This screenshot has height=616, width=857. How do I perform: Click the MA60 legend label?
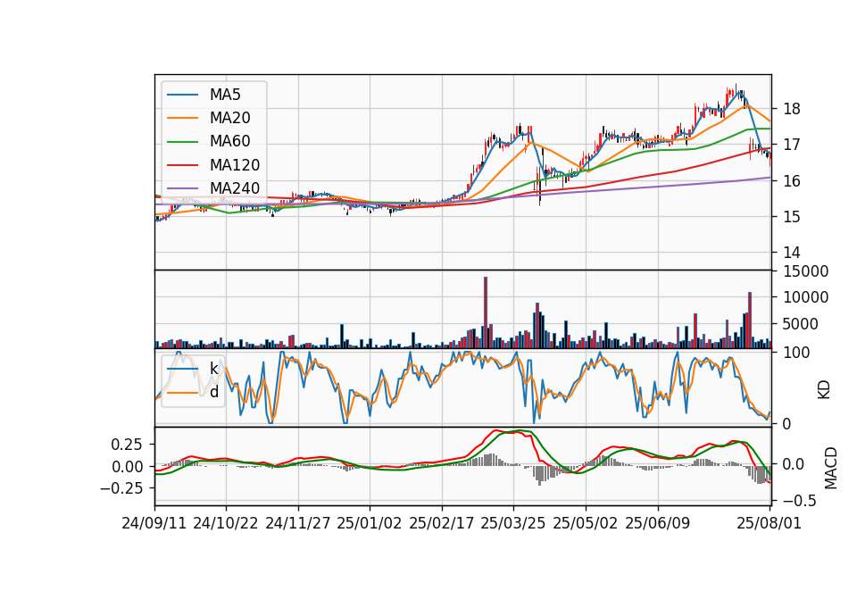coord(230,141)
